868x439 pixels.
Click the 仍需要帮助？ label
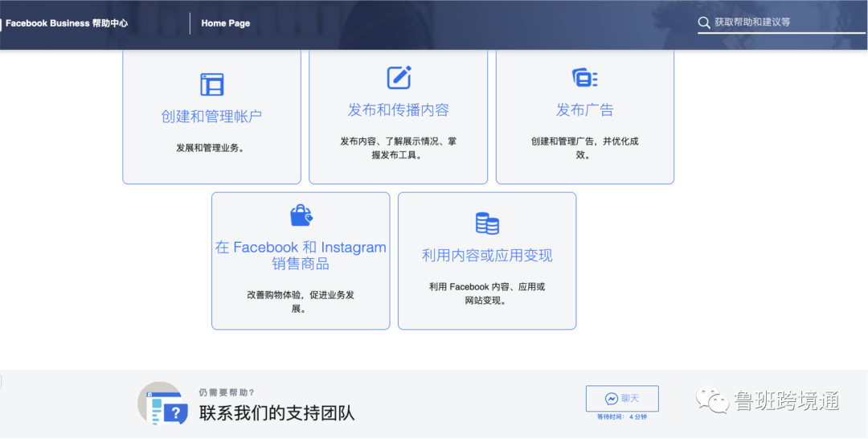pos(227,392)
